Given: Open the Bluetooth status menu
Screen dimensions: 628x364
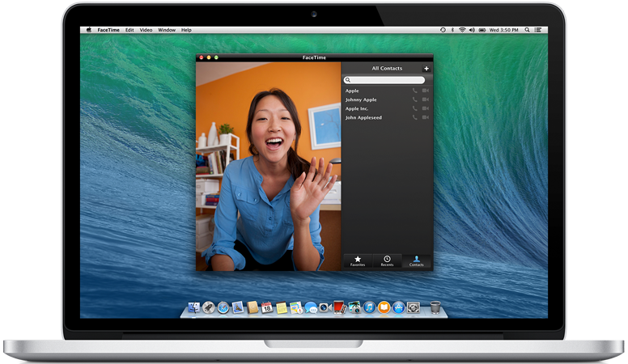Looking at the screenshot, I should [x=452, y=30].
